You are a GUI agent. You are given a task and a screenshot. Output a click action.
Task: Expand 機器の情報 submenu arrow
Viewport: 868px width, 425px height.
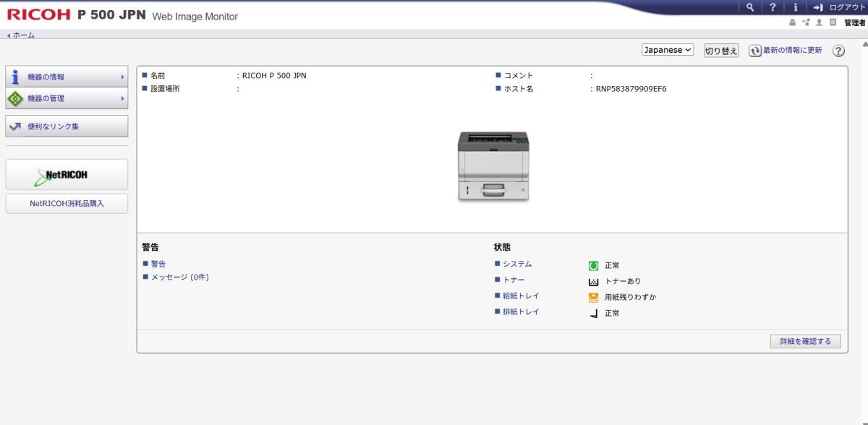122,77
